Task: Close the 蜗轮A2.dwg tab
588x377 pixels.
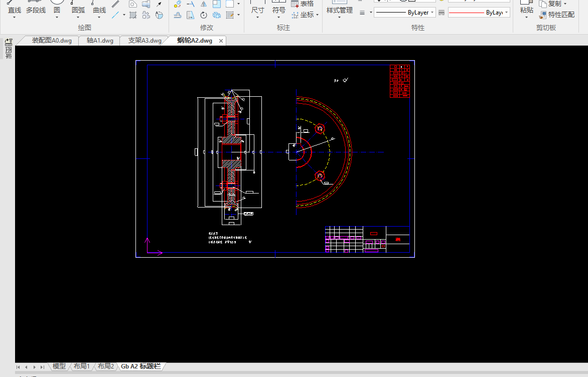Action: tap(221, 41)
